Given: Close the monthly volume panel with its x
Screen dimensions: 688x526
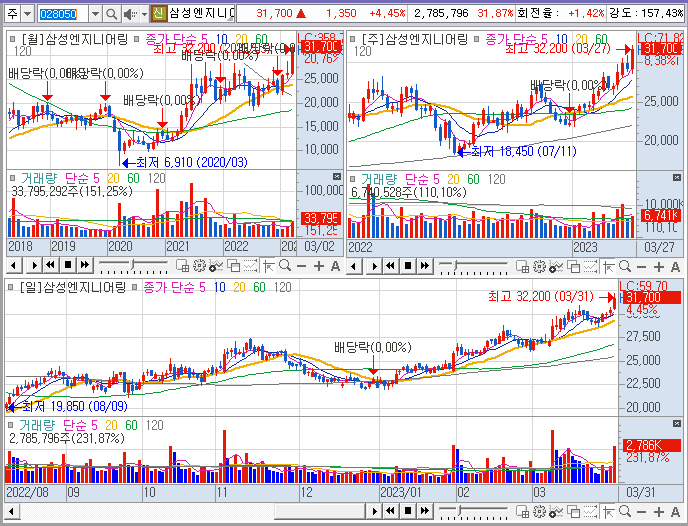Looking at the screenshot, I should 337,176.
